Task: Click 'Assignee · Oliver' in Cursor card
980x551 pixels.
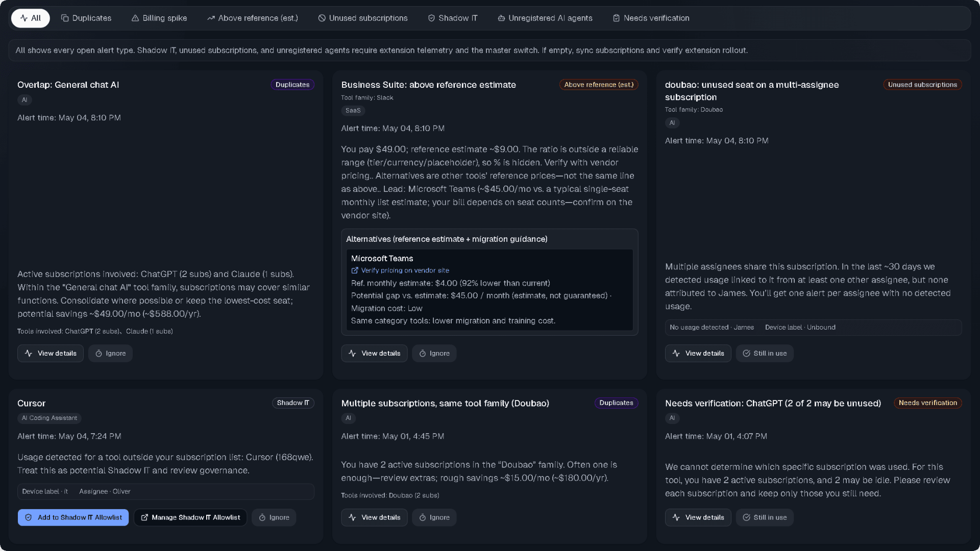Action: click(x=105, y=492)
